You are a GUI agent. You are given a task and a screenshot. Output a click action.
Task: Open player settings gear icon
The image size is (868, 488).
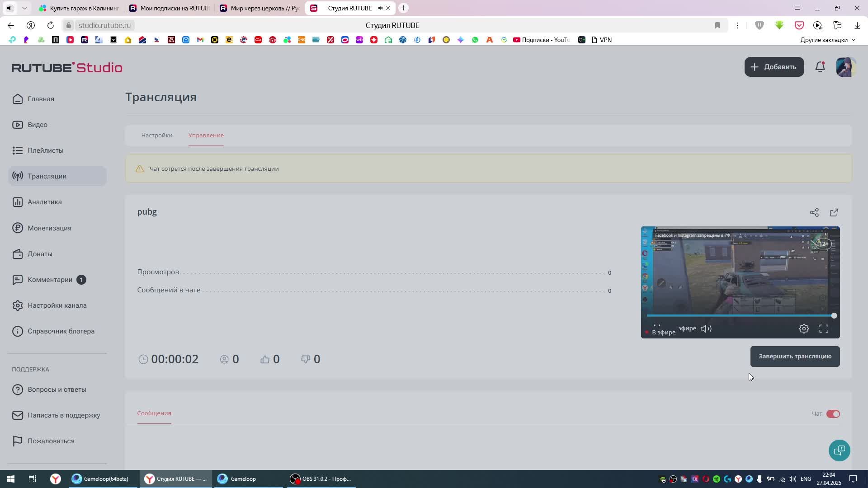pos(804,329)
